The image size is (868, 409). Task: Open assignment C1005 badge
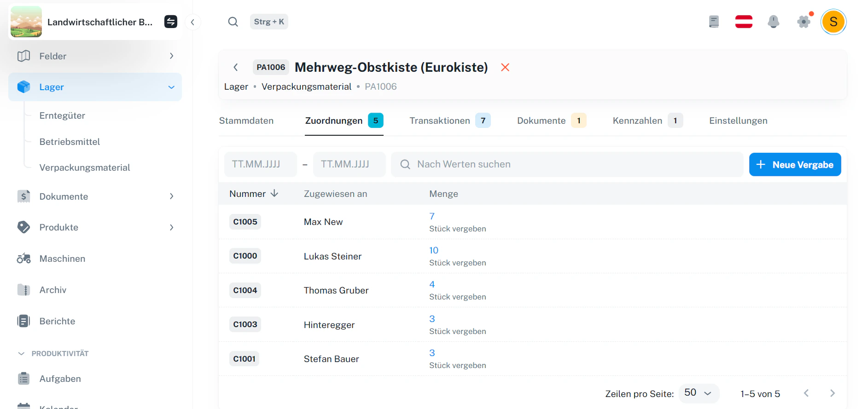click(245, 222)
